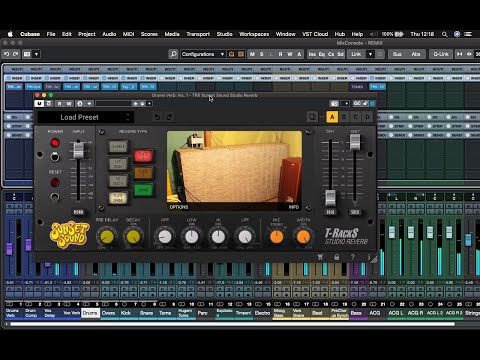Open the MixConsole search magnifier

point(173,54)
